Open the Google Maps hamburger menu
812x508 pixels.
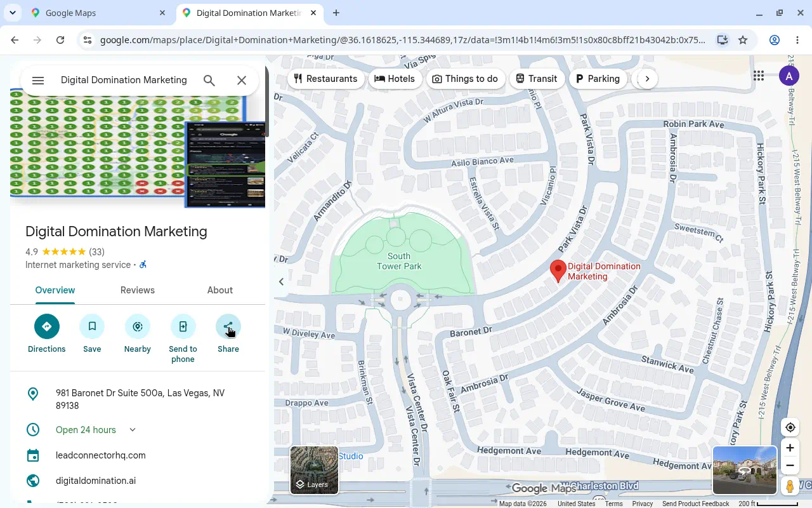click(x=38, y=81)
